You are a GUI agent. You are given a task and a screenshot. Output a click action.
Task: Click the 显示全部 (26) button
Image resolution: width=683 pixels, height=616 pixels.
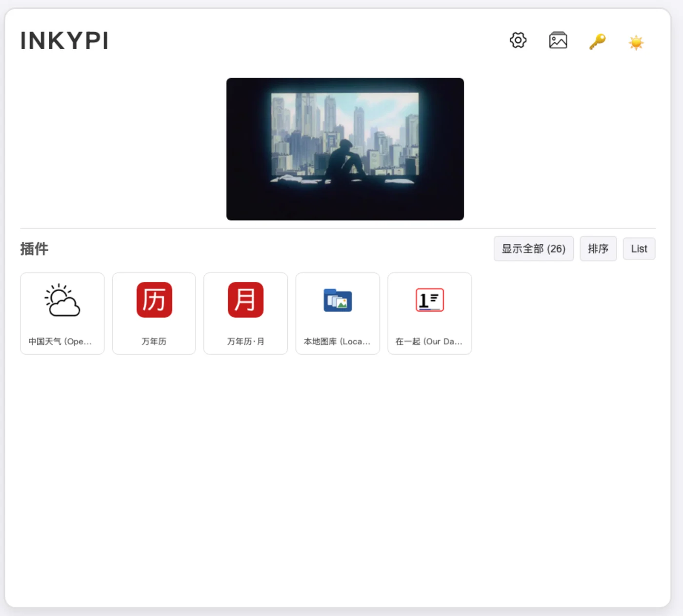coord(534,249)
